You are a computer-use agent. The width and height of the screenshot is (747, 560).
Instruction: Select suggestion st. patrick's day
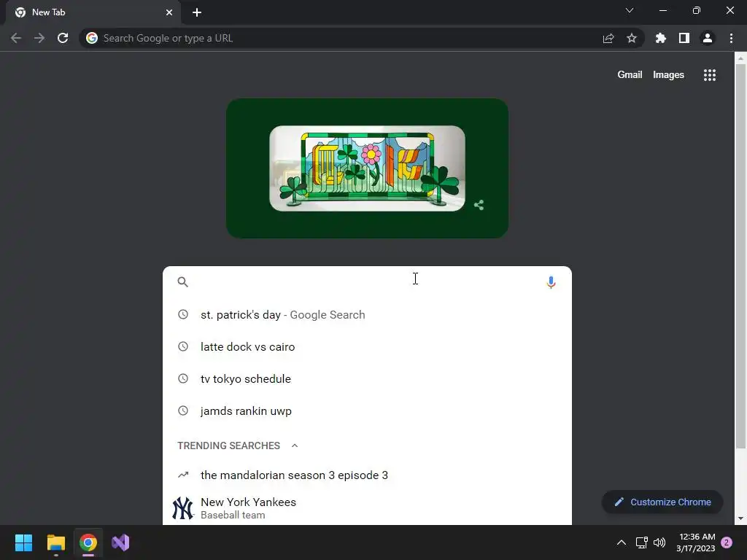point(367,315)
